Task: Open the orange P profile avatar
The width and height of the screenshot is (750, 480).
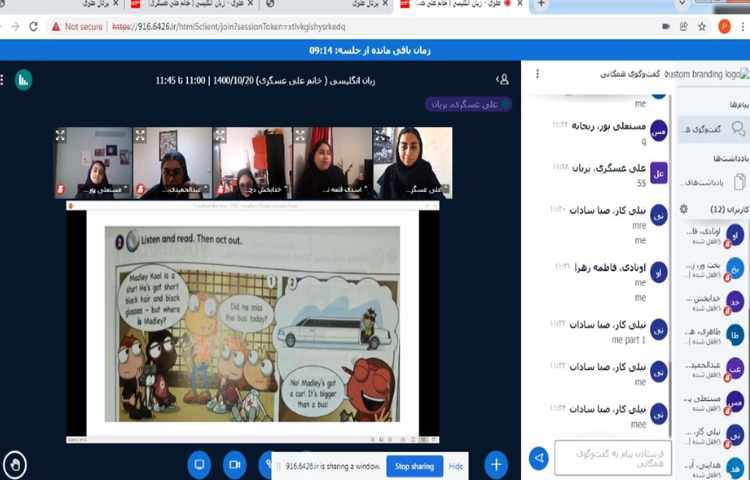Action: (724, 27)
